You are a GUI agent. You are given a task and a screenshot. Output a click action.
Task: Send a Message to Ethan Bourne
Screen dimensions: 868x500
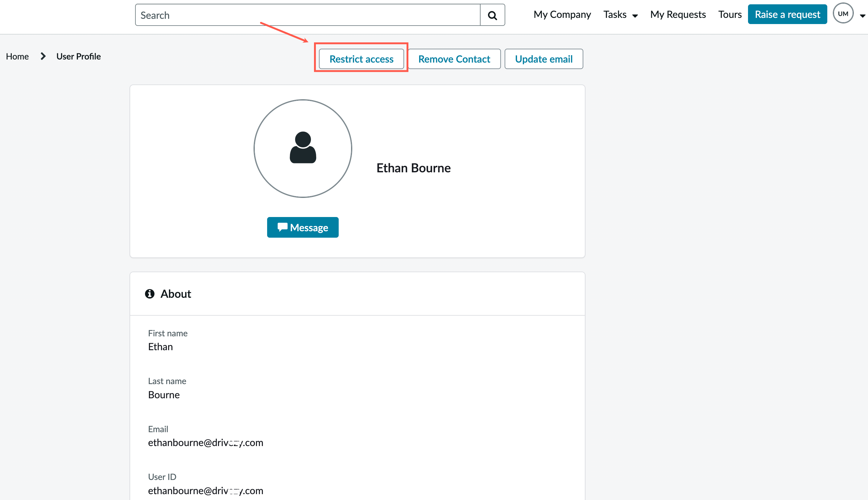click(303, 227)
